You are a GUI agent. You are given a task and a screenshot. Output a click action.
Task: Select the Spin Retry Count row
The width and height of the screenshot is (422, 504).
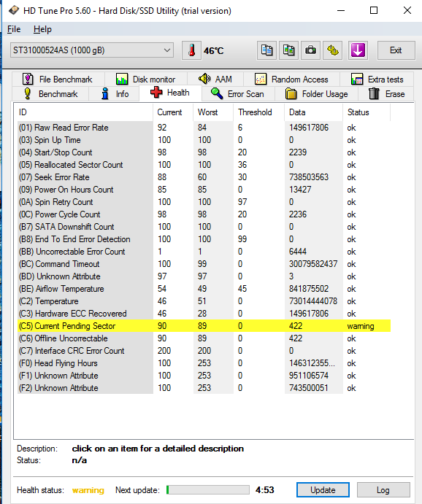204,202
